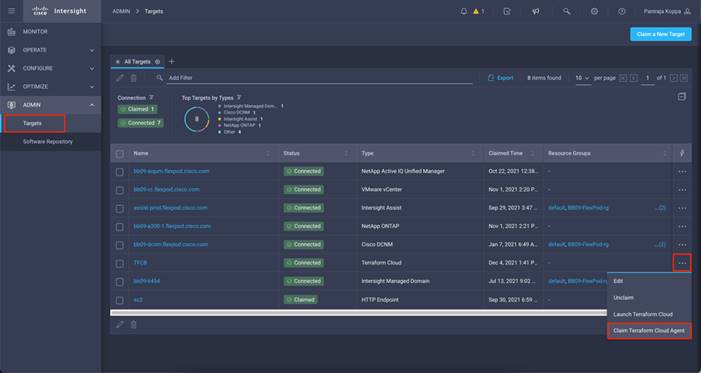Sort by the Type column arrows
Screen dimensions: 701x373
(x=473, y=153)
